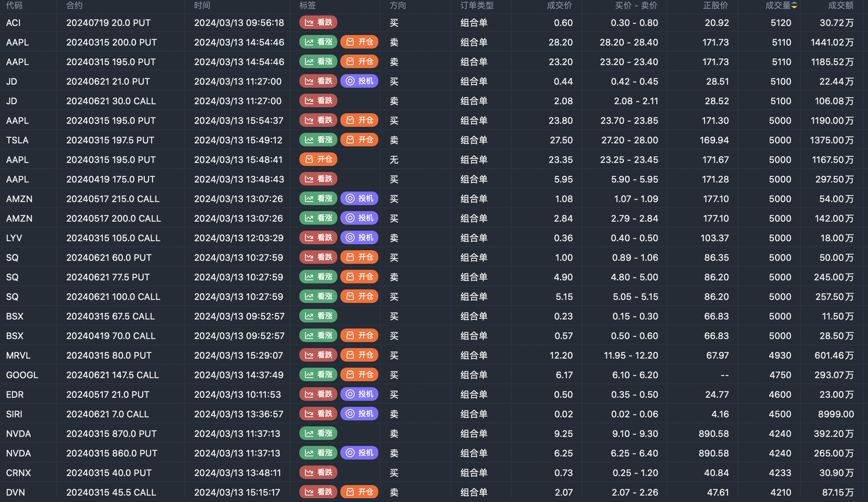This screenshot has height=502, width=868.
Task: Click the 开仓 tag on DVN 45.5 CALL row
Action: tap(359, 492)
